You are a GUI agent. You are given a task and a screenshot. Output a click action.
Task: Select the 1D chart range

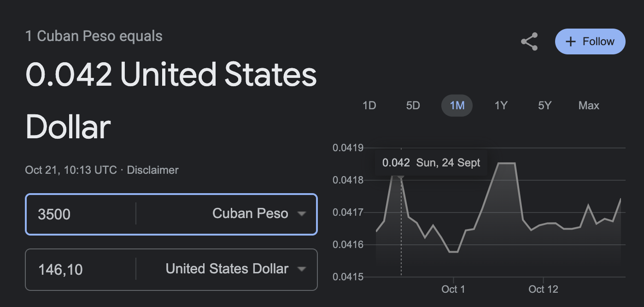pyautogui.click(x=369, y=106)
